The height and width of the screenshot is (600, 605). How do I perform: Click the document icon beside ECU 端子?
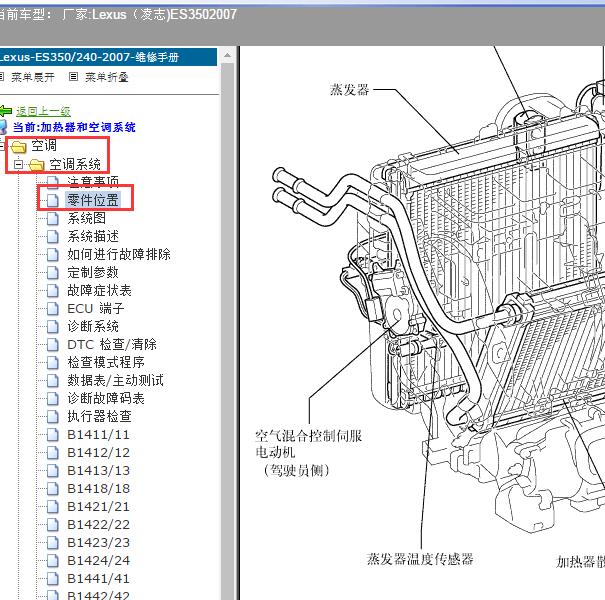[52, 309]
